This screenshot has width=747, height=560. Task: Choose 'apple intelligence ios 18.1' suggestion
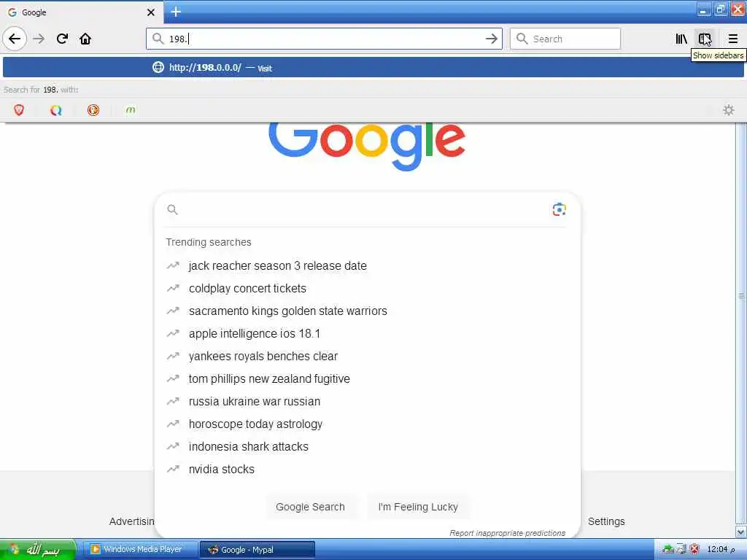tap(255, 333)
